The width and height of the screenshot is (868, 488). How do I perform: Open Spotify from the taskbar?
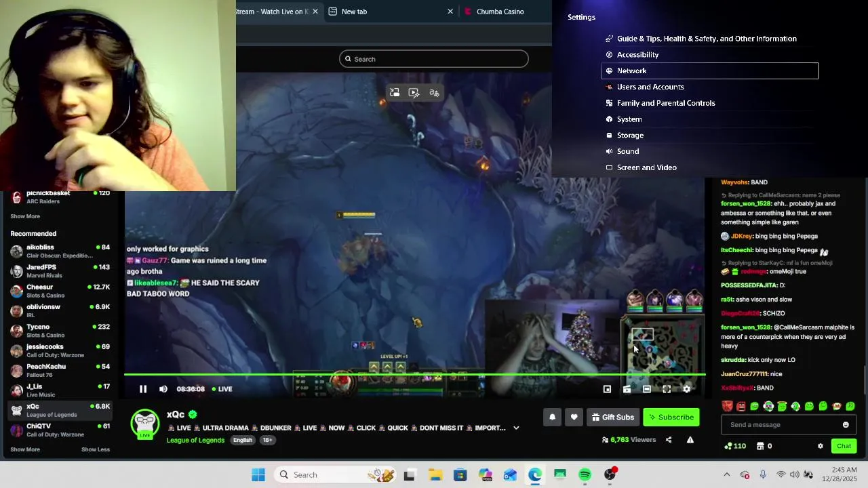click(x=585, y=475)
